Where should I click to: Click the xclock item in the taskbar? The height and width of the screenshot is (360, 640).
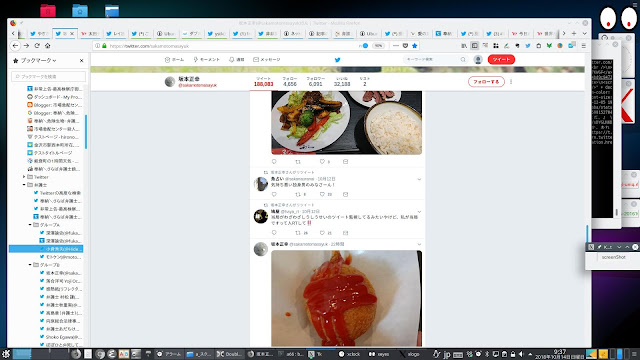coord(349,354)
